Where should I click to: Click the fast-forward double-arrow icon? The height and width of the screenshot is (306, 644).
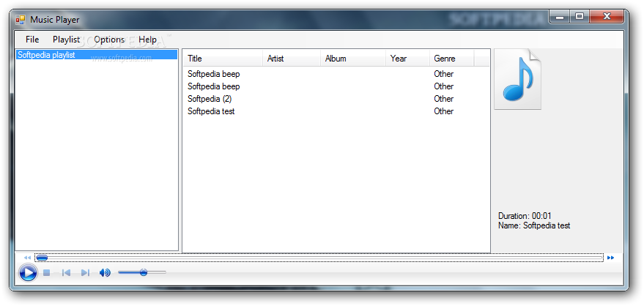click(x=611, y=258)
